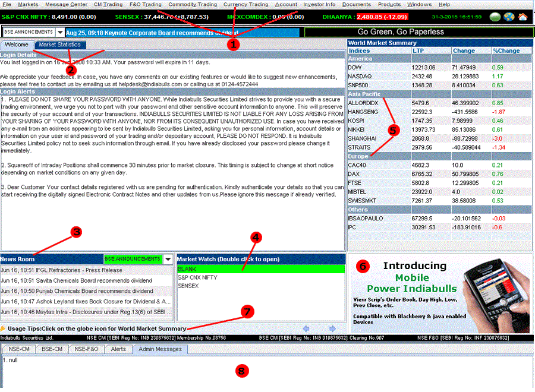The width and height of the screenshot is (535, 392).
Task: Click the Home icon in ticker bar
Action: [523, 17]
